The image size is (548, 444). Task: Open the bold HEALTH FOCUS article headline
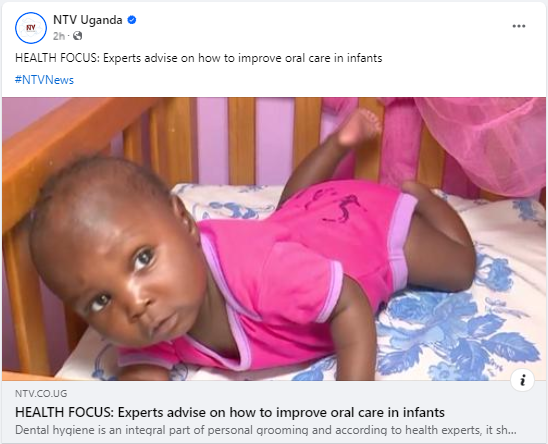pos(230,413)
